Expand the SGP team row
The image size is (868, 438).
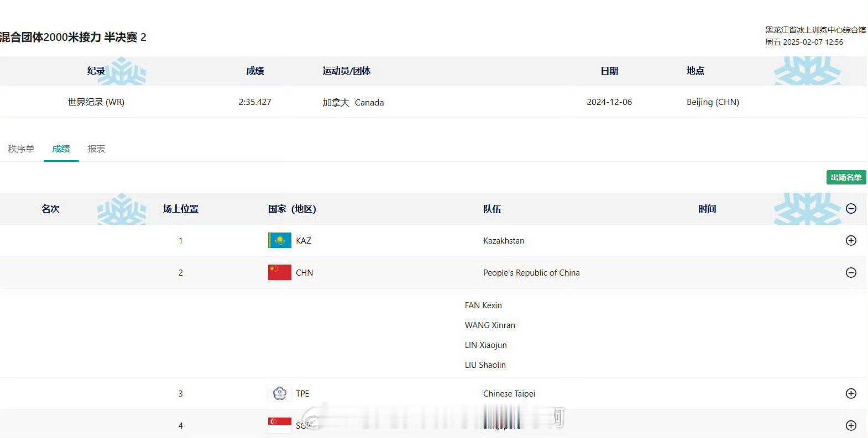(x=851, y=426)
